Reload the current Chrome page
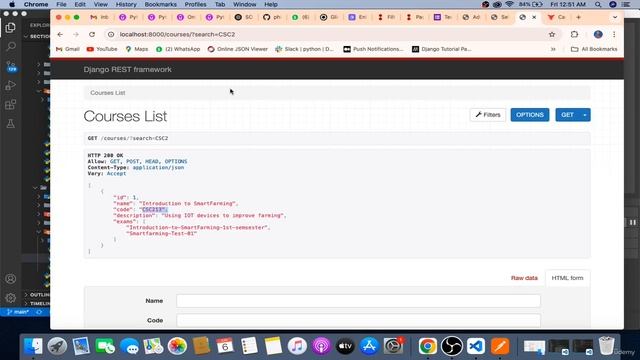The image size is (640, 360). 92,34
